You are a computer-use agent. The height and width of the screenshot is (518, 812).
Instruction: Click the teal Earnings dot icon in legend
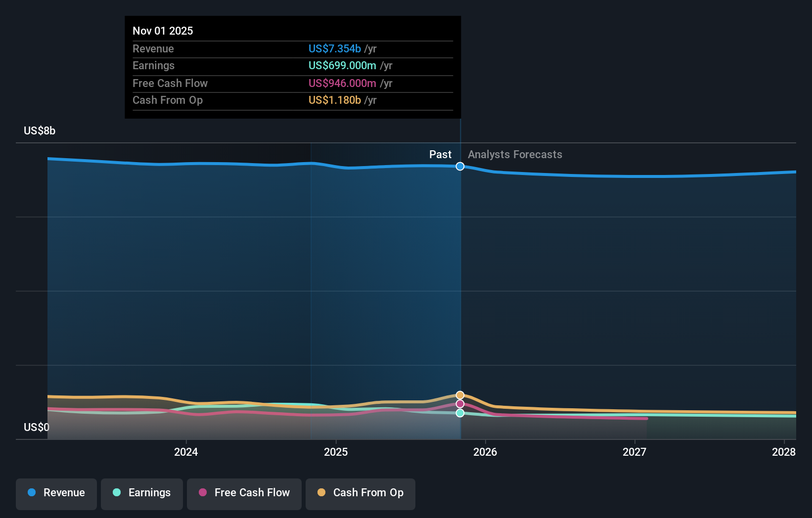116,493
